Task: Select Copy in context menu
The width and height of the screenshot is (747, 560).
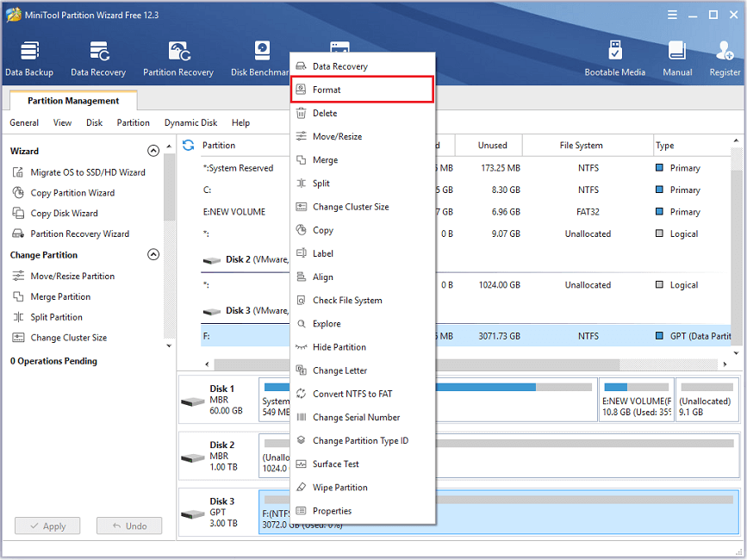Action: tap(363, 230)
